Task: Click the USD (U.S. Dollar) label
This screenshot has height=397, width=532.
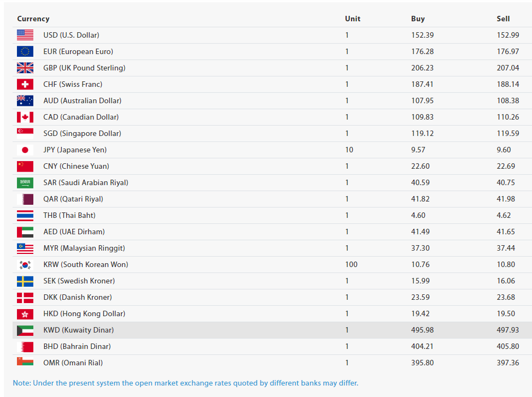Action: 71,35
